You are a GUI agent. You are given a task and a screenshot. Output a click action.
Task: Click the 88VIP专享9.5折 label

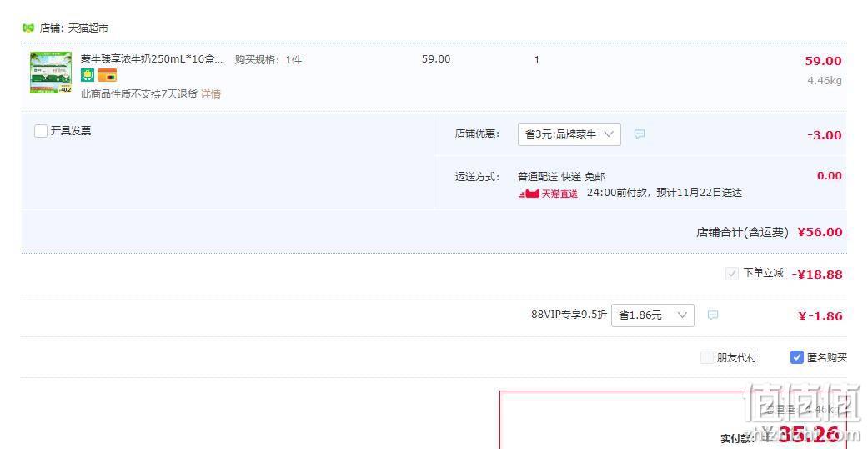[569, 315]
